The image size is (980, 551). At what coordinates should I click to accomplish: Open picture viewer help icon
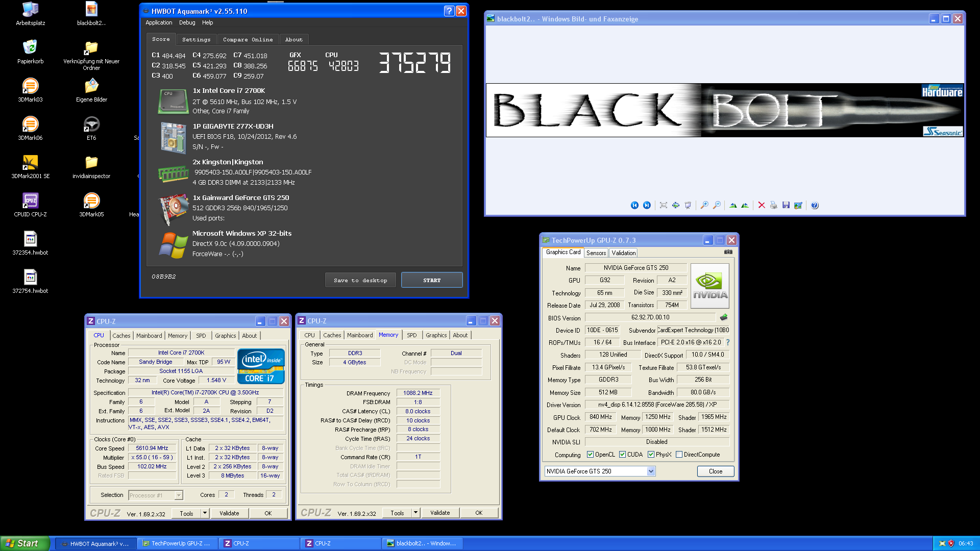[815, 205]
